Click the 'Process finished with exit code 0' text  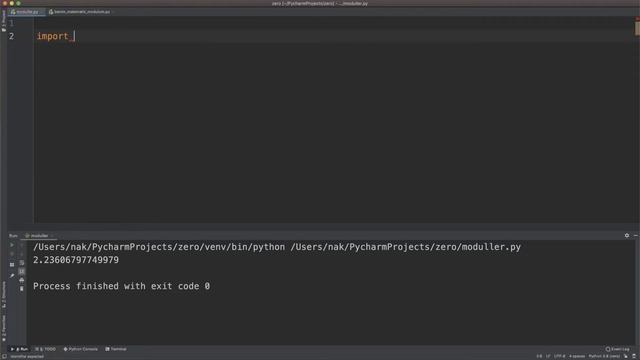click(x=121, y=286)
